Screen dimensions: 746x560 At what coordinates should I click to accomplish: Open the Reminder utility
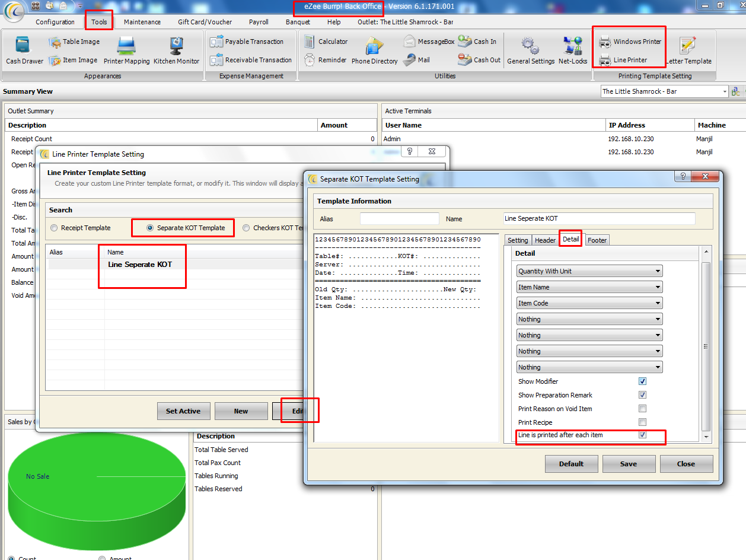pos(325,60)
